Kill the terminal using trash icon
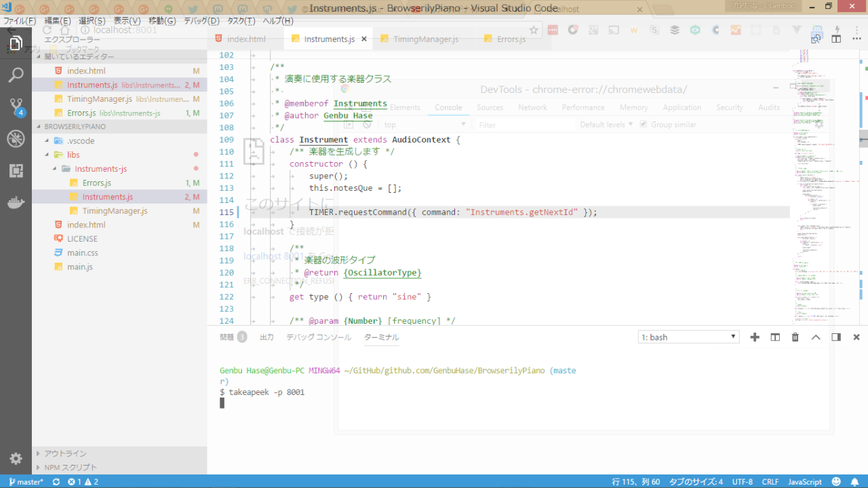 [x=795, y=337]
